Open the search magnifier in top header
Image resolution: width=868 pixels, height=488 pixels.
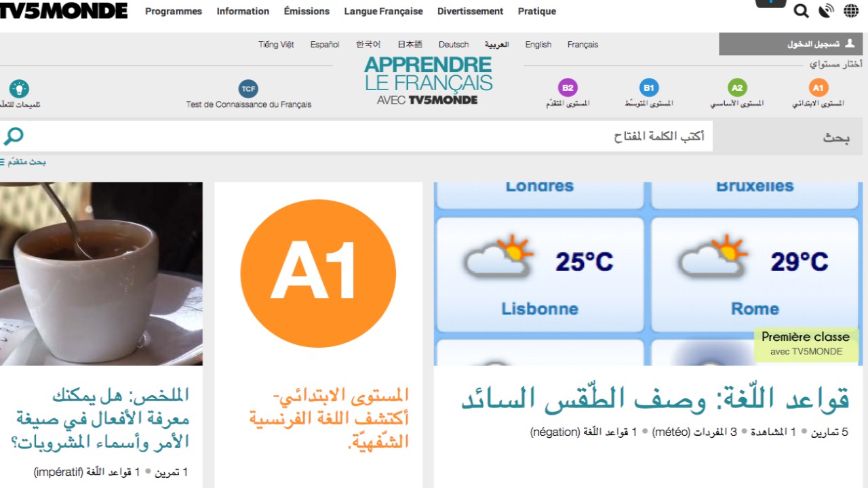pyautogui.click(x=801, y=11)
